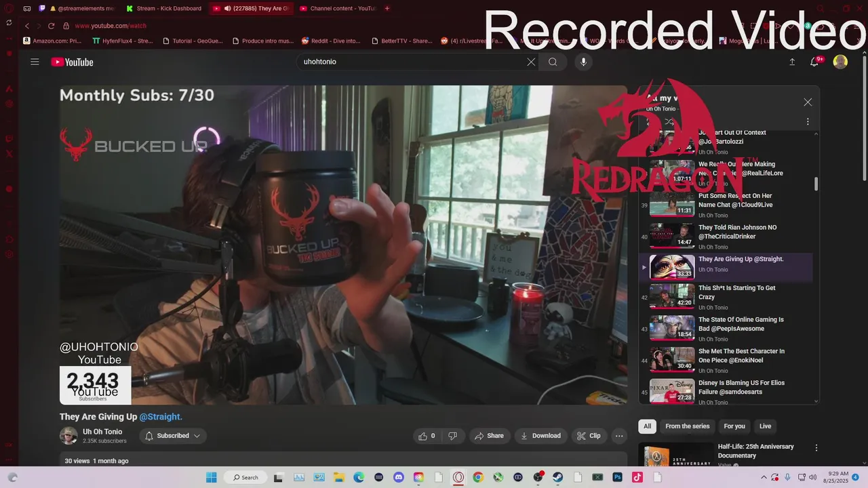Screen dimensions: 868x488
Task: Open the account avatar menu
Action: pyautogui.click(x=840, y=62)
